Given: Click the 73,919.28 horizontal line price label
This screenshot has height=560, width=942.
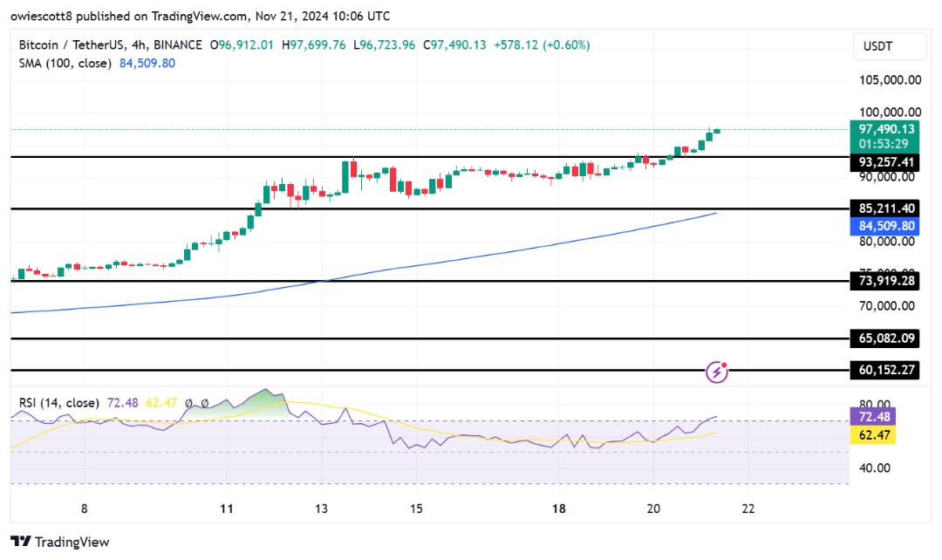Looking at the screenshot, I should 884,281.
